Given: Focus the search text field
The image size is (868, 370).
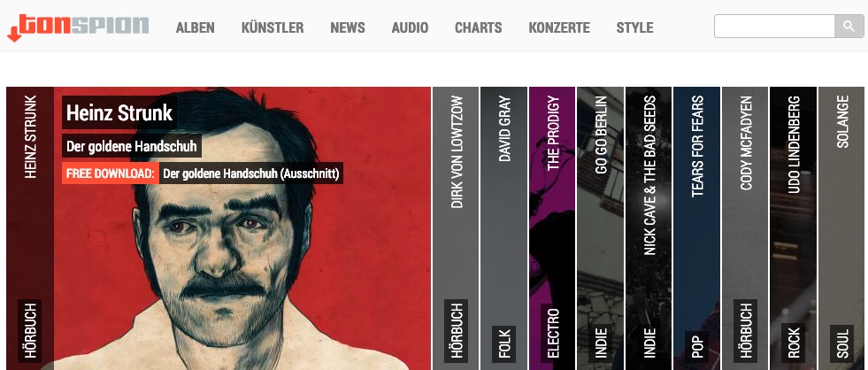Looking at the screenshot, I should [x=774, y=26].
